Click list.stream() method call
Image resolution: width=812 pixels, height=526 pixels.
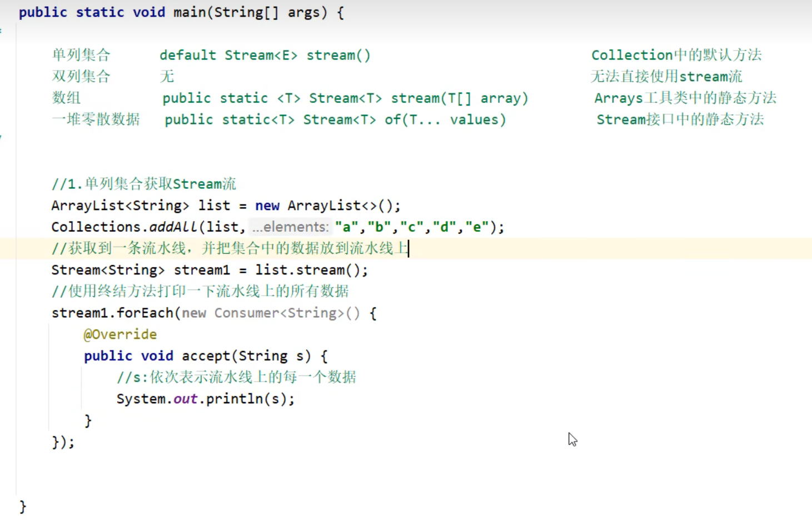(311, 270)
